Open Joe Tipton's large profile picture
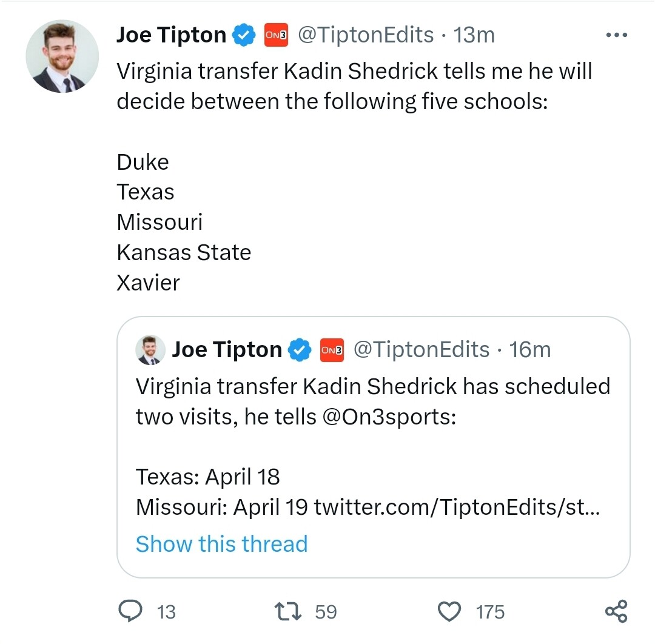655x644 pixels. tap(62, 56)
